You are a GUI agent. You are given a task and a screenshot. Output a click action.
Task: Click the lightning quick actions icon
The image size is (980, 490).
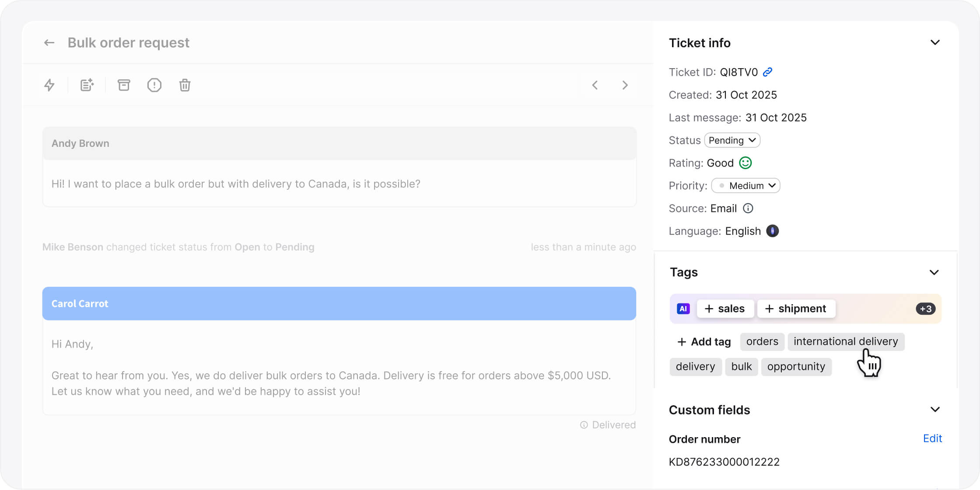tap(49, 85)
